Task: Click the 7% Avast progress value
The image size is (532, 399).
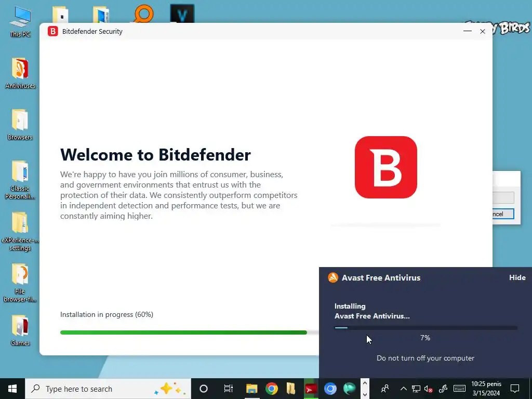Action: click(425, 338)
